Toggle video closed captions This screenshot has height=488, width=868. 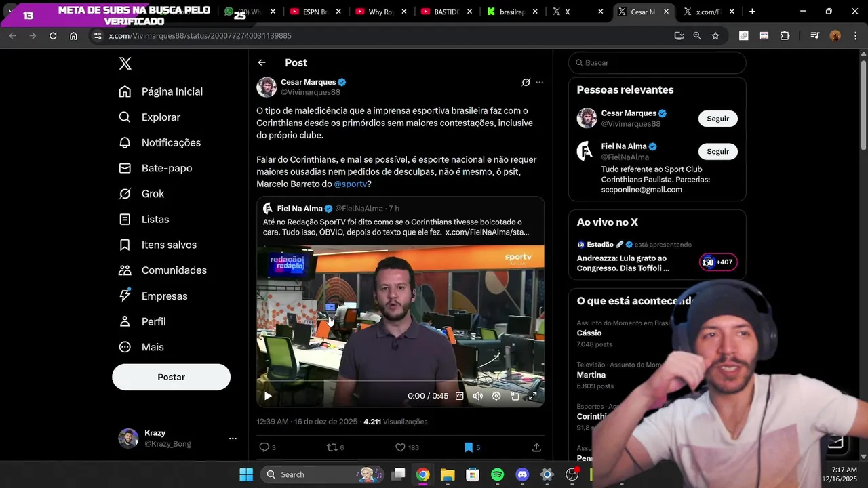(x=460, y=396)
